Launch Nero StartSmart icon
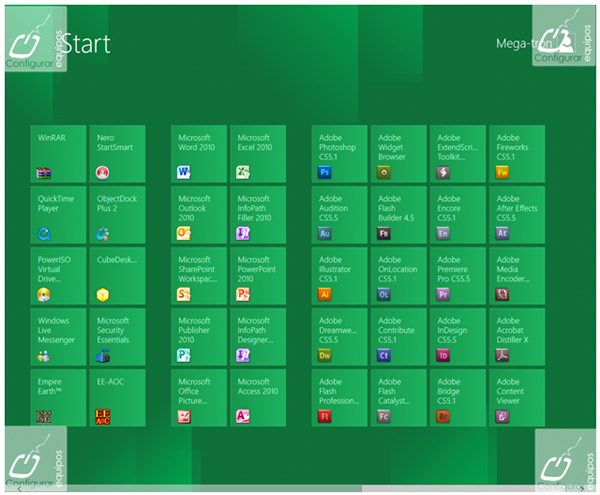Image resolution: width=600 pixels, height=495 pixels. coord(103,173)
